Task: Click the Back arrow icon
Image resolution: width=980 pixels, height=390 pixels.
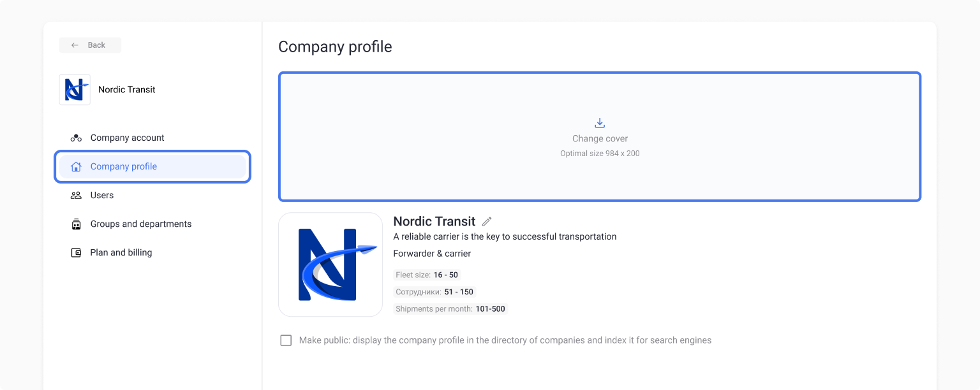Action: coord(75,45)
